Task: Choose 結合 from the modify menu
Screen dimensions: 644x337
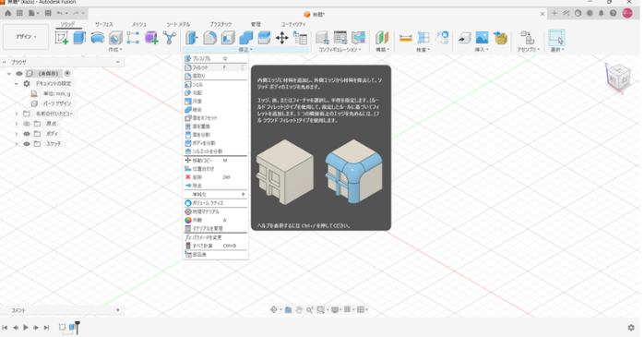Action: (x=216, y=110)
